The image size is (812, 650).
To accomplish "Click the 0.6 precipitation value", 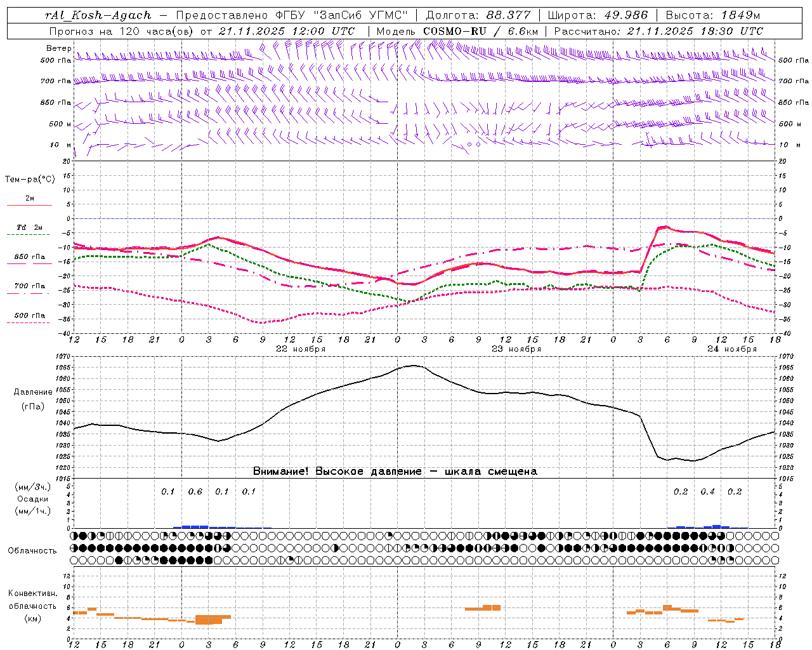I will coord(195,491).
